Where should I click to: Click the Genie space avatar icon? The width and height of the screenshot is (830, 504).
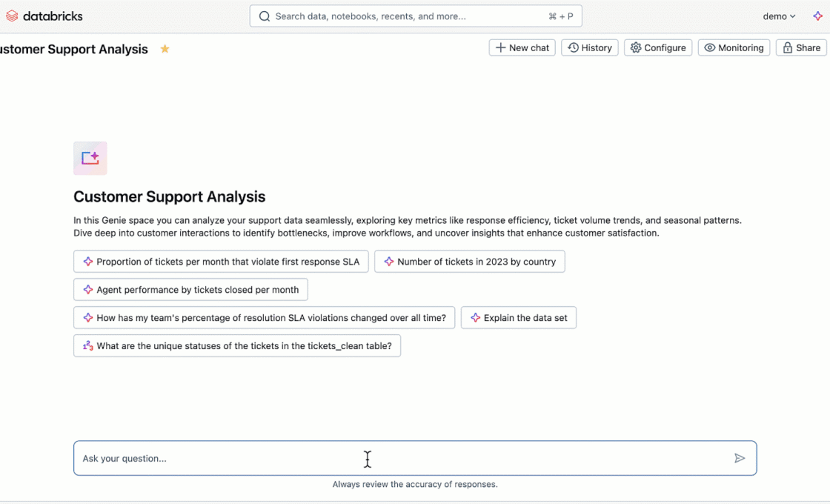coord(90,158)
